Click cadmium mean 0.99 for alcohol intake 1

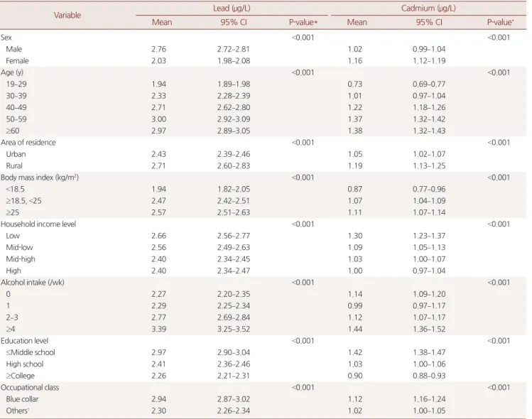click(355, 305)
